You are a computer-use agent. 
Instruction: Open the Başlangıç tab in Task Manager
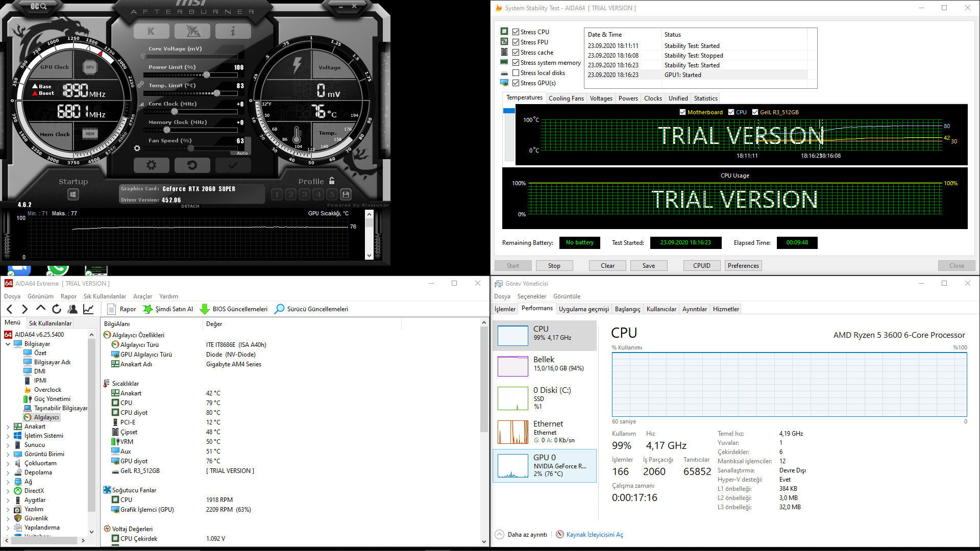click(627, 309)
